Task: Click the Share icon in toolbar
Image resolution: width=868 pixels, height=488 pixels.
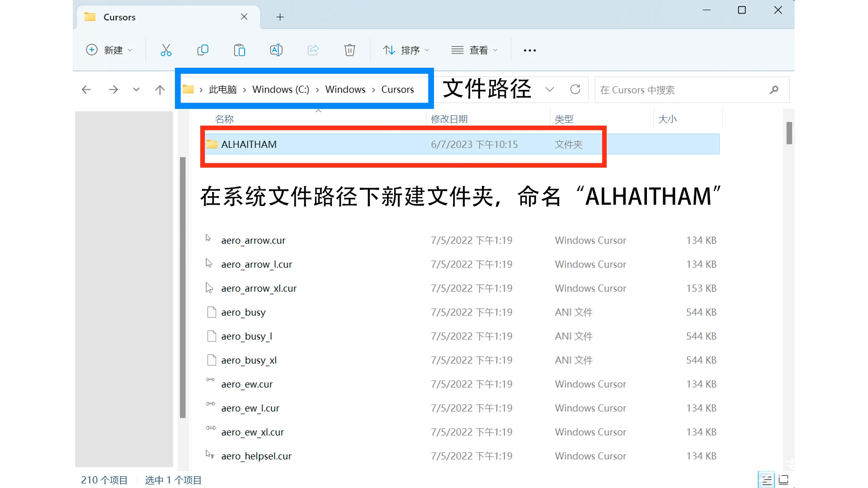Action: tap(313, 50)
